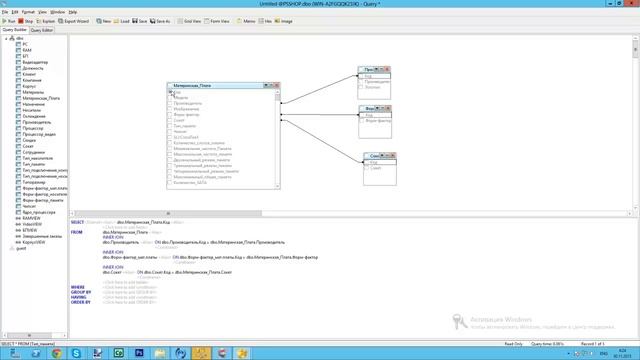Click add GROUP BY placeholder
This screenshot has height=360, width=640.
coord(130,293)
